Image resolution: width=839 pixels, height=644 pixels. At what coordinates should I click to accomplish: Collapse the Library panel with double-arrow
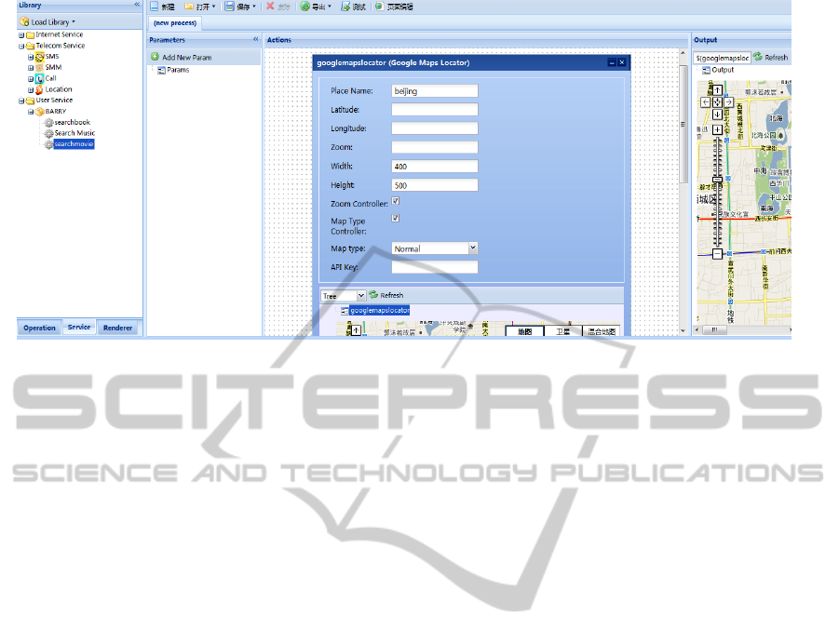click(x=137, y=6)
